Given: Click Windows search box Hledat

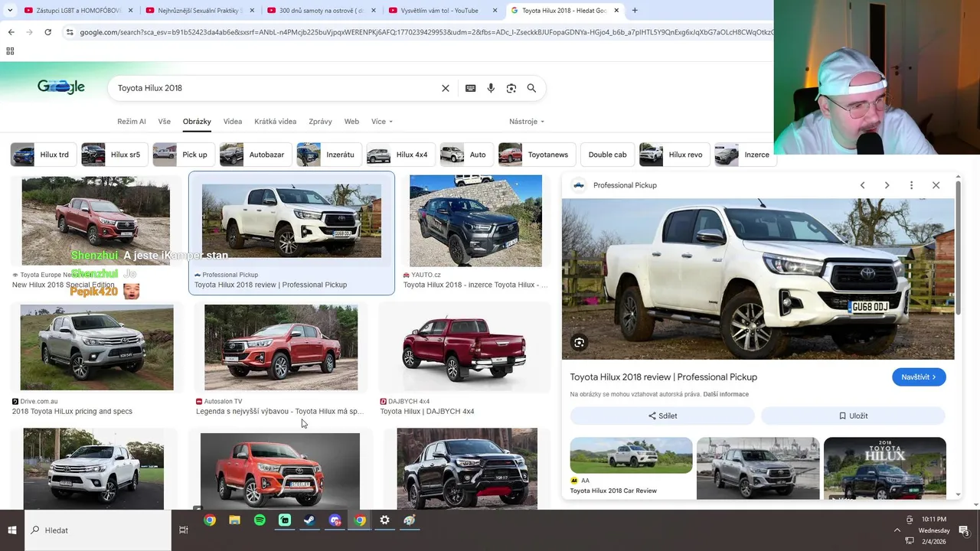Looking at the screenshot, I should click(x=98, y=530).
